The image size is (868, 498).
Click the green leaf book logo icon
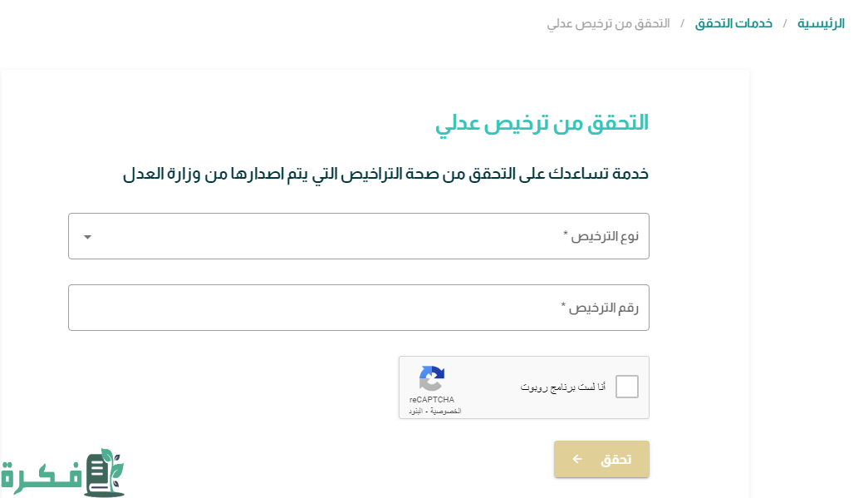coord(105,472)
